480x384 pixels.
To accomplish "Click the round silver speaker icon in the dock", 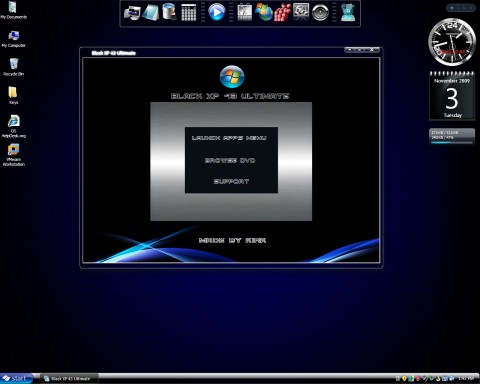I will pos(320,13).
